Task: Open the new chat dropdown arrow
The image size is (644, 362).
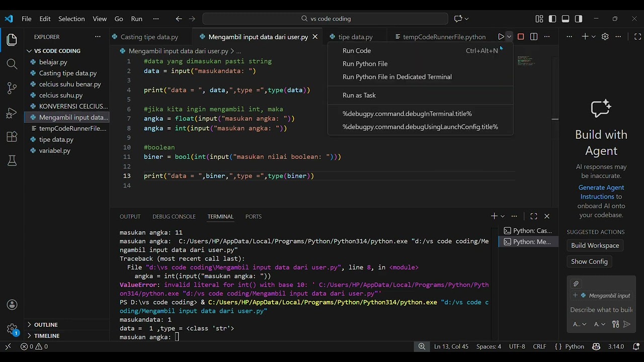Action: tap(594, 37)
